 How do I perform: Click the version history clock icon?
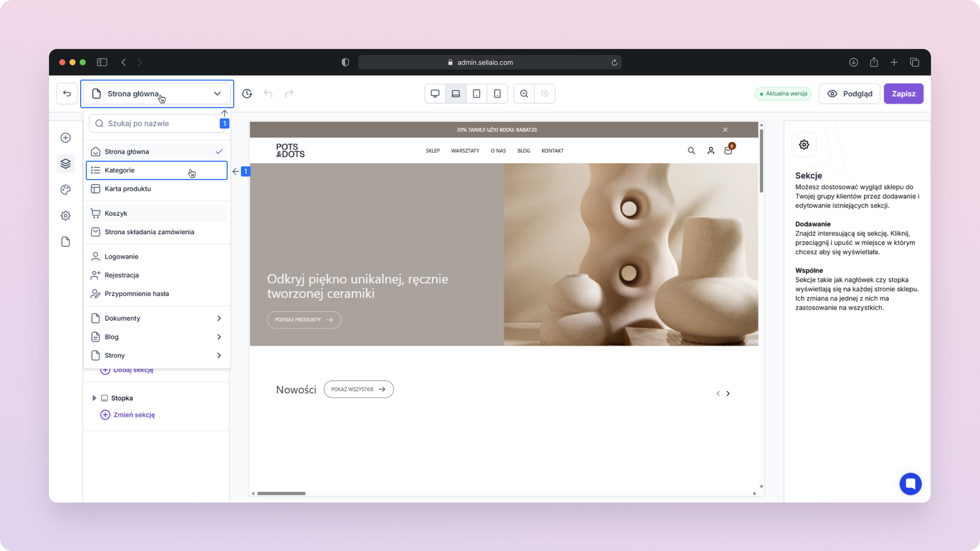click(x=247, y=94)
